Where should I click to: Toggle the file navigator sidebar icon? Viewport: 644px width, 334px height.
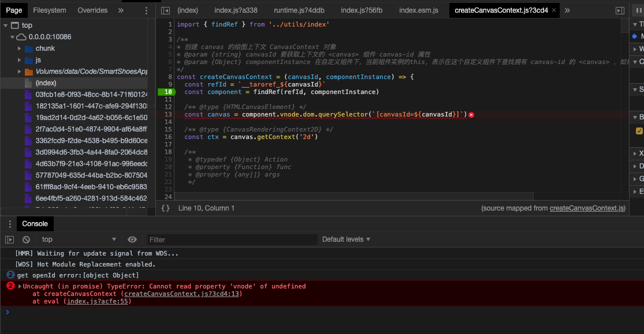[166, 10]
